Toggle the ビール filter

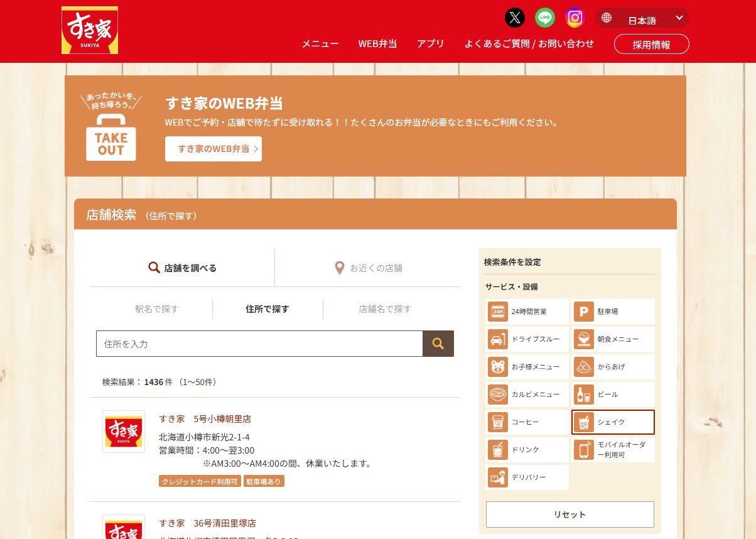[x=613, y=395]
